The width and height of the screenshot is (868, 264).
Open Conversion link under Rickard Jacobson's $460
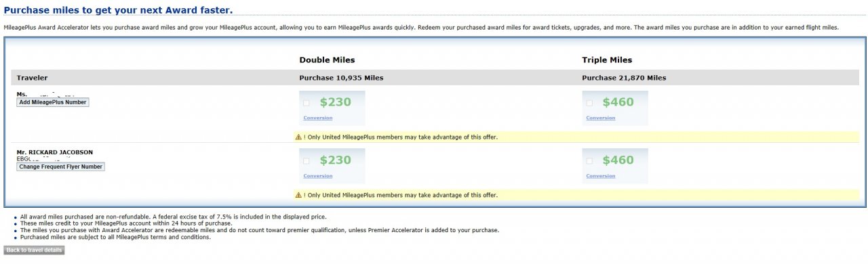(601, 176)
